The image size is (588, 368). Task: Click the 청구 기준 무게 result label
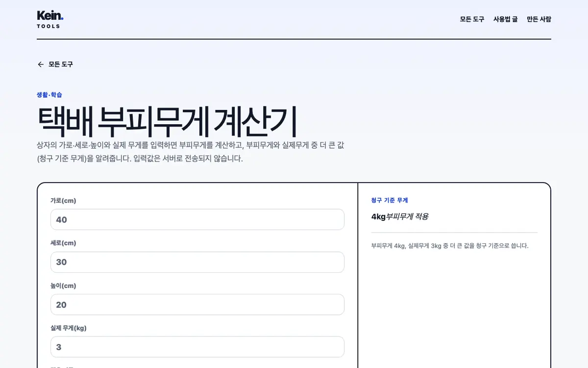tap(390, 200)
